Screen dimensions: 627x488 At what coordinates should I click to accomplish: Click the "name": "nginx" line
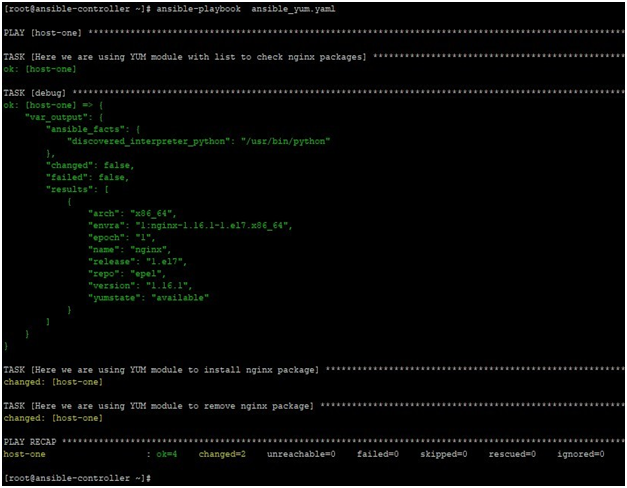click(130, 249)
